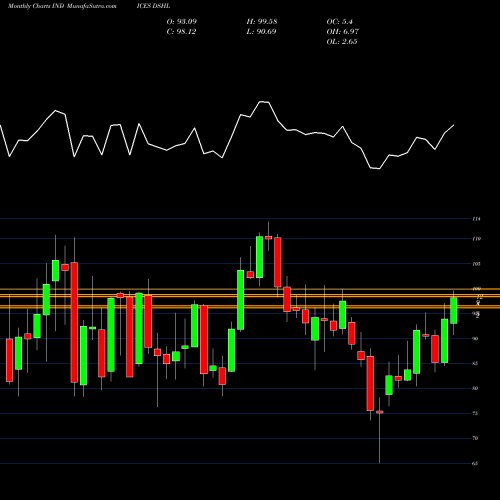Click the 65 price axis label
Image resolution: width=500 pixels, height=500 pixels.
475,463
